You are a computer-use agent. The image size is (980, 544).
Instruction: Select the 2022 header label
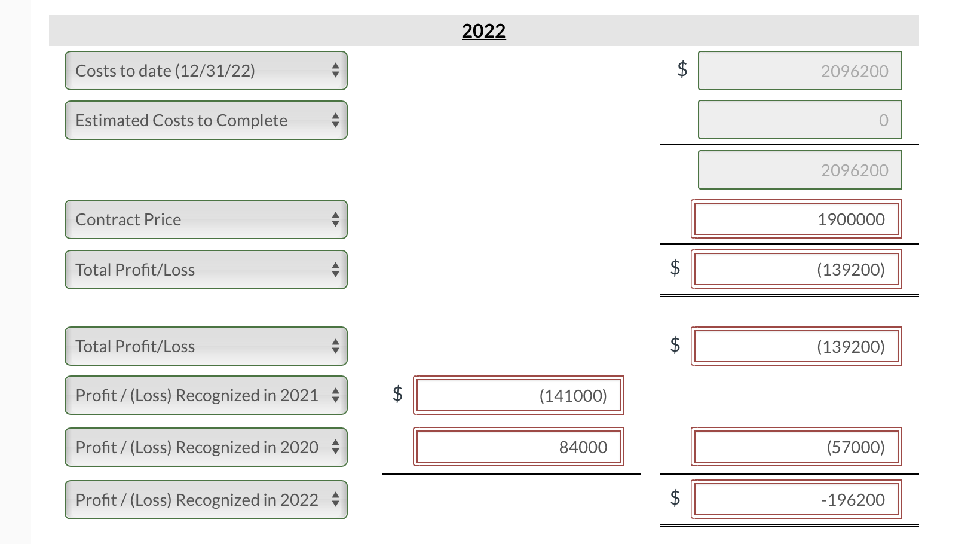tap(484, 30)
